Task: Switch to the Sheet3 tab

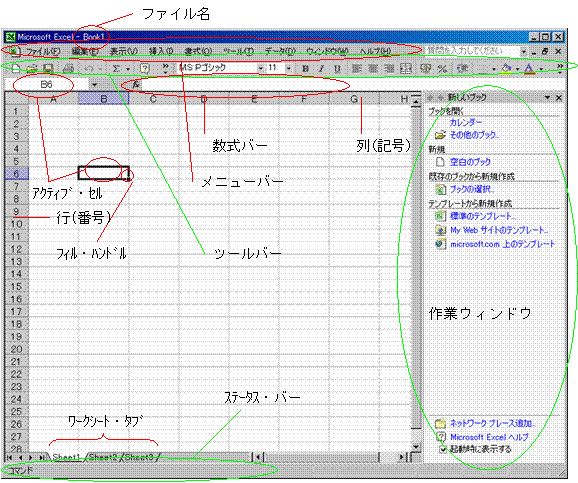Action: (x=139, y=457)
